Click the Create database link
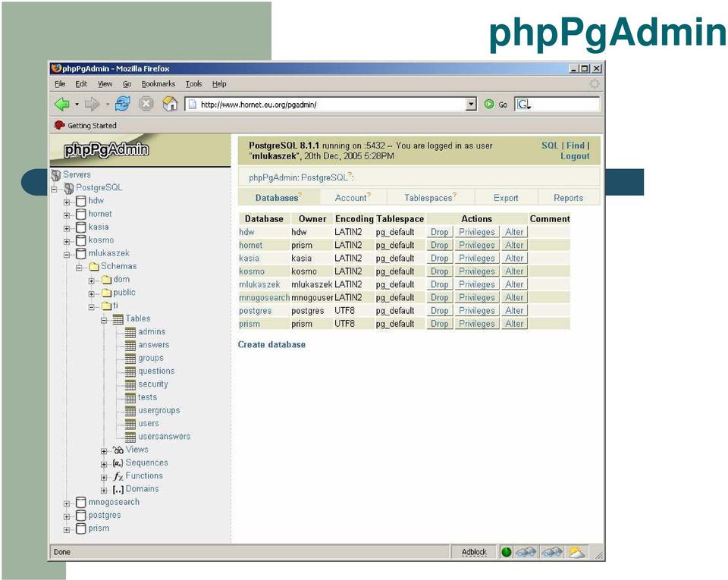Viewport: 728px width, 580px height. click(x=271, y=345)
